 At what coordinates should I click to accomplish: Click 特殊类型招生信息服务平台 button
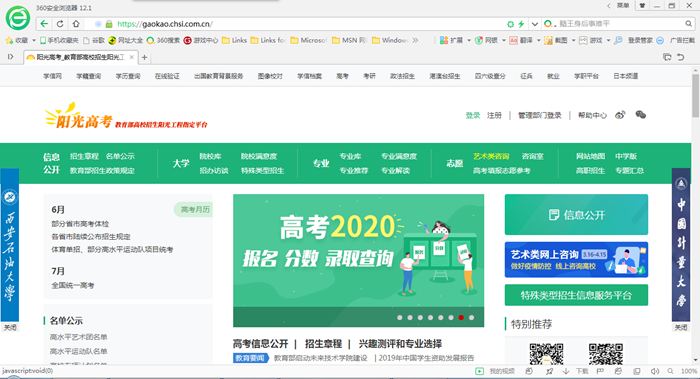pyautogui.click(x=576, y=295)
